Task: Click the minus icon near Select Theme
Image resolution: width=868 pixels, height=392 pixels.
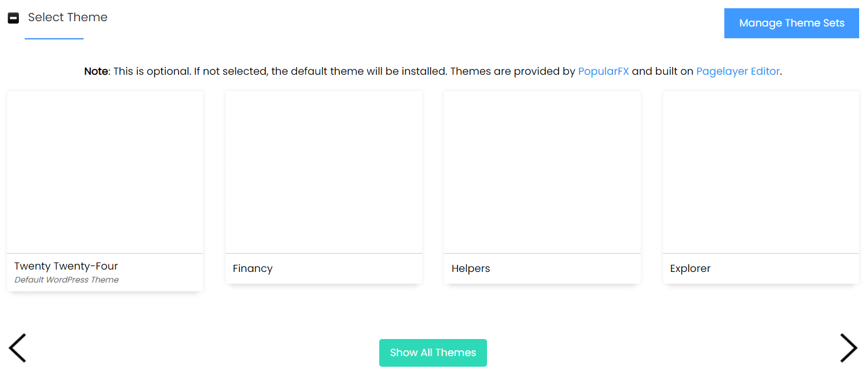Action: point(13,17)
